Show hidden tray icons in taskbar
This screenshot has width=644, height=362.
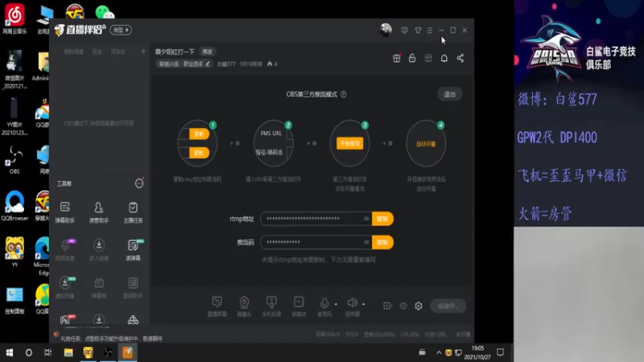(439, 352)
